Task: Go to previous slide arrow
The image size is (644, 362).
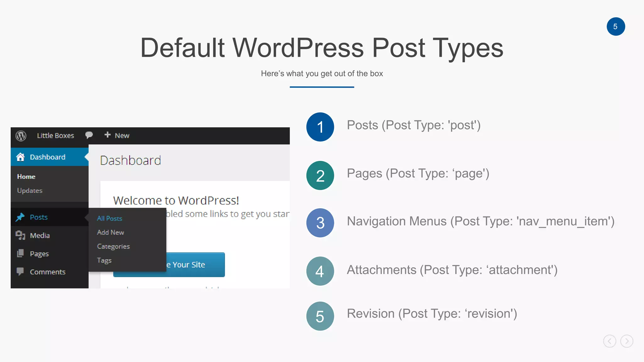Action: [609, 341]
